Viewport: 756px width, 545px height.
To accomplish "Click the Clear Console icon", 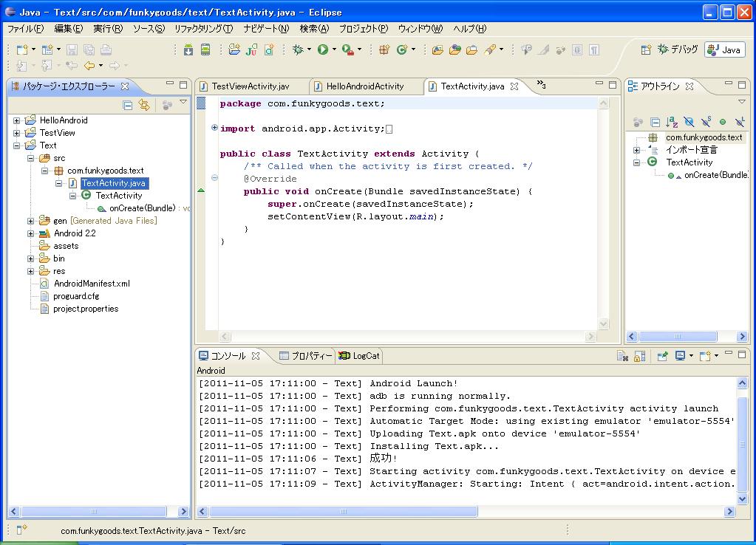I will click(x=622, y=356).
